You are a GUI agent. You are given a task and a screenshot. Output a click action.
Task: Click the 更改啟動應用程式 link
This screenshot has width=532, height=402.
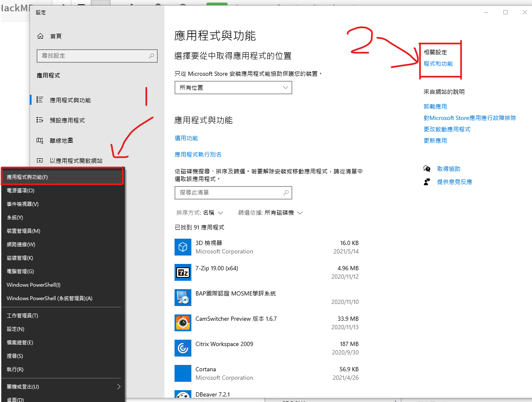(x=447, y=129)
